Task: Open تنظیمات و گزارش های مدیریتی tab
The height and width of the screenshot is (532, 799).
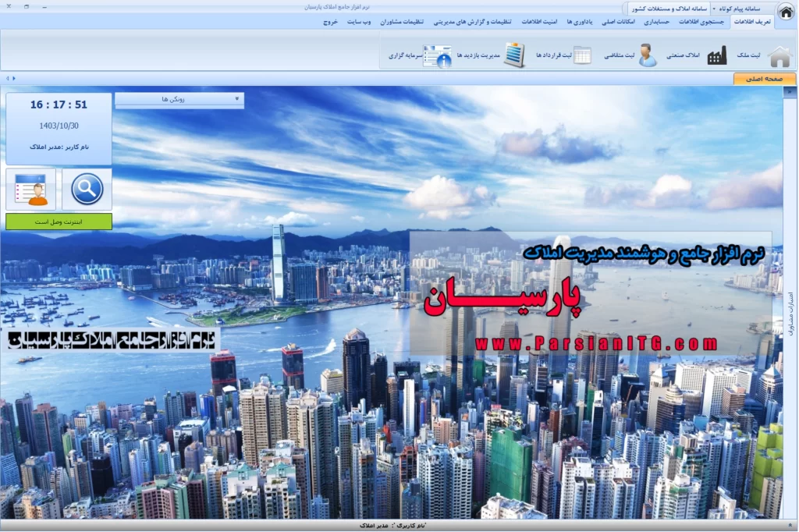Action: [472, 22]
